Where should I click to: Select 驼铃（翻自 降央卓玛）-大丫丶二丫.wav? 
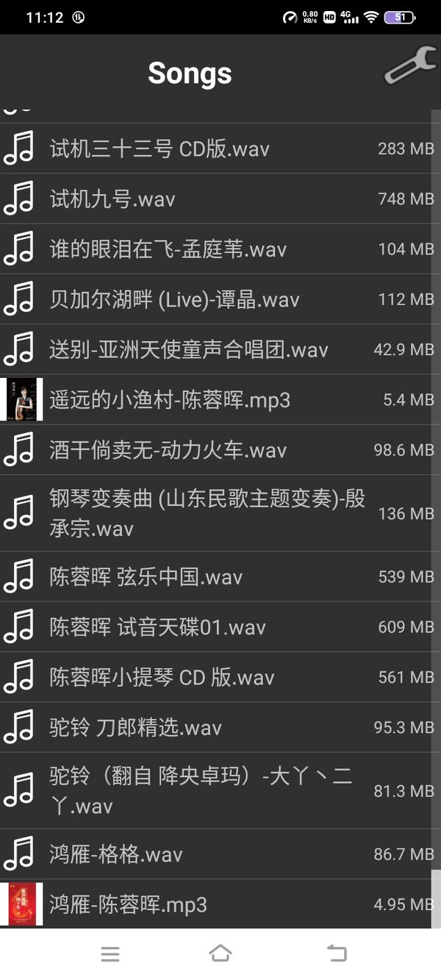[220, 790]
